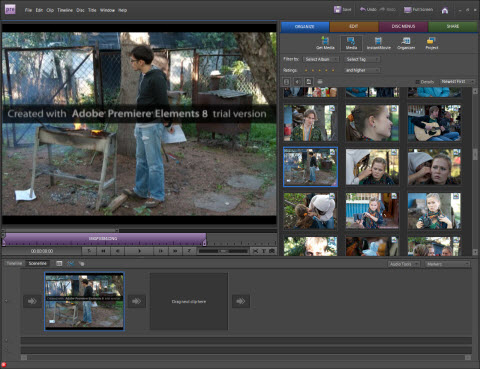Image resolution: width=480 pixels, height=369 pixels.
Task: Open the File menu
Action: (28, 10)
